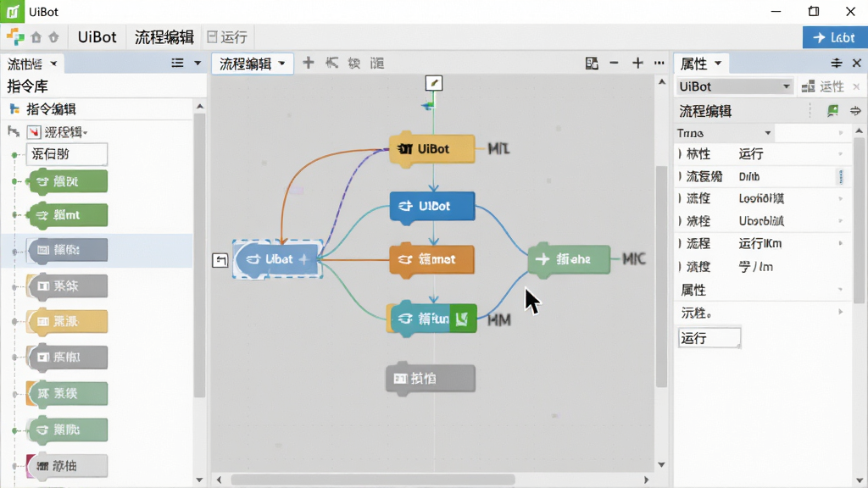Image resolution: width=868 pixels, height=488 pixels.
Task: Select the yellow UiBot node on canvas
Action: click(432, 149)
